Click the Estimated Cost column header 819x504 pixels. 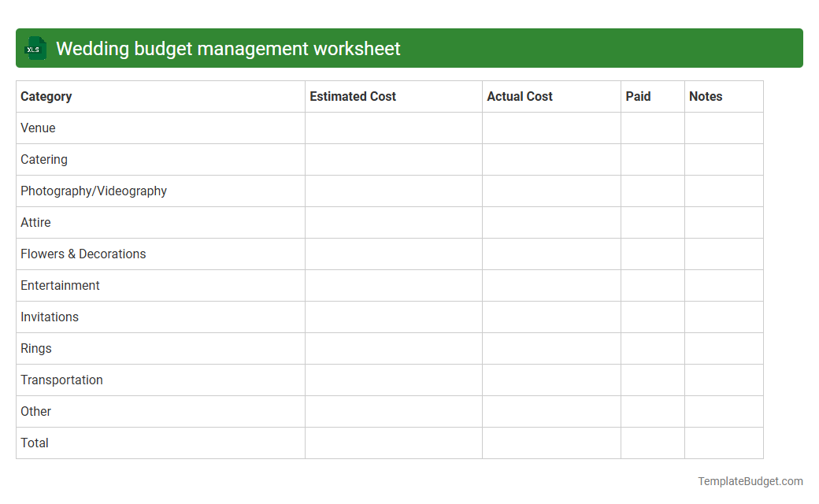[353, 96]
